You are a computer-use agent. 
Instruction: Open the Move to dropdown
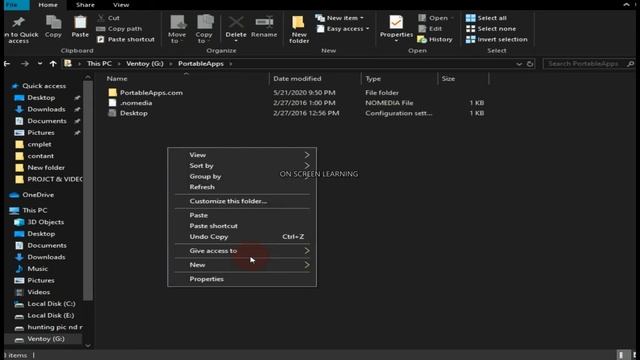[177, 29]
